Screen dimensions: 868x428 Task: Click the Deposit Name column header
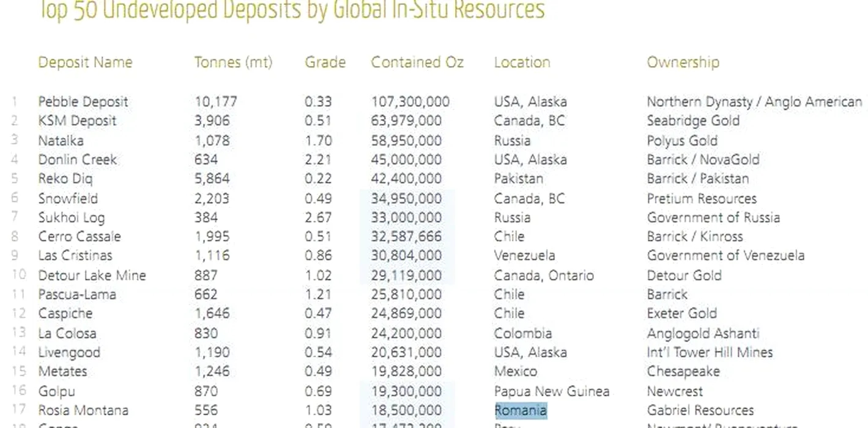[x=85, y=62]
